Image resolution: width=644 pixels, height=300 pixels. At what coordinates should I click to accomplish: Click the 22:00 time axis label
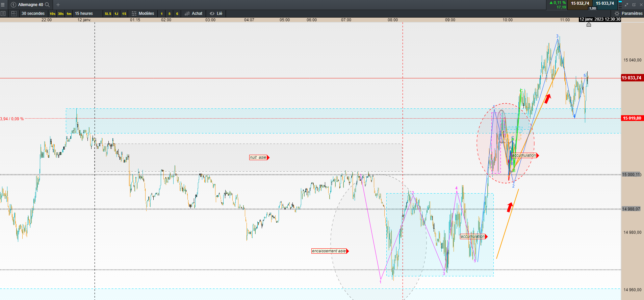47,20
